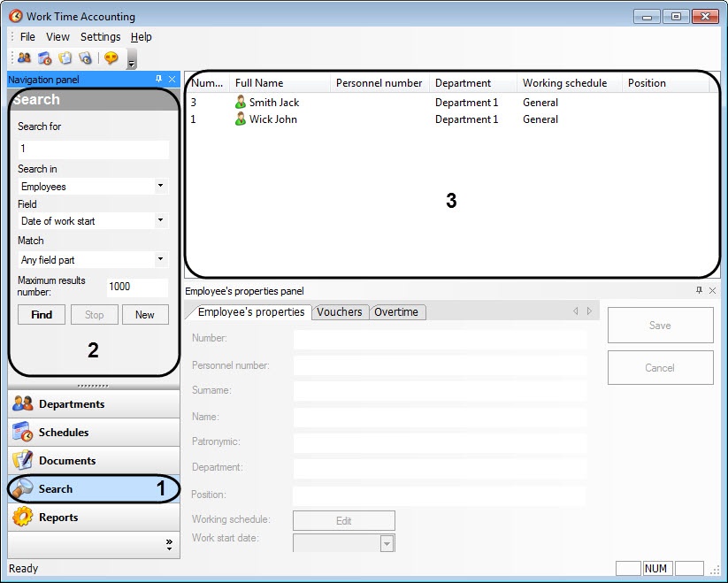Screen dimensions: 728x583
Task: Pin the Navigation panel using its pushpin
Action: coord(159,80)
